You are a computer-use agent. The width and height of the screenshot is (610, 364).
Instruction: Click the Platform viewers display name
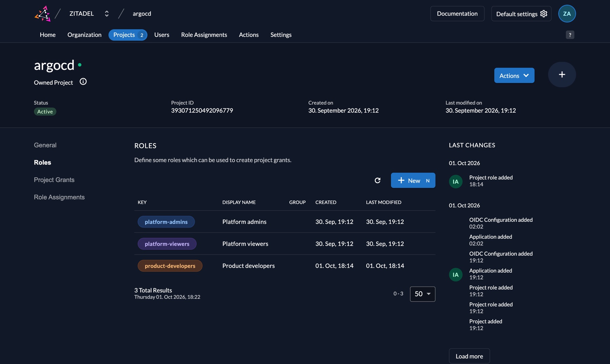click(x=245, y=244)
